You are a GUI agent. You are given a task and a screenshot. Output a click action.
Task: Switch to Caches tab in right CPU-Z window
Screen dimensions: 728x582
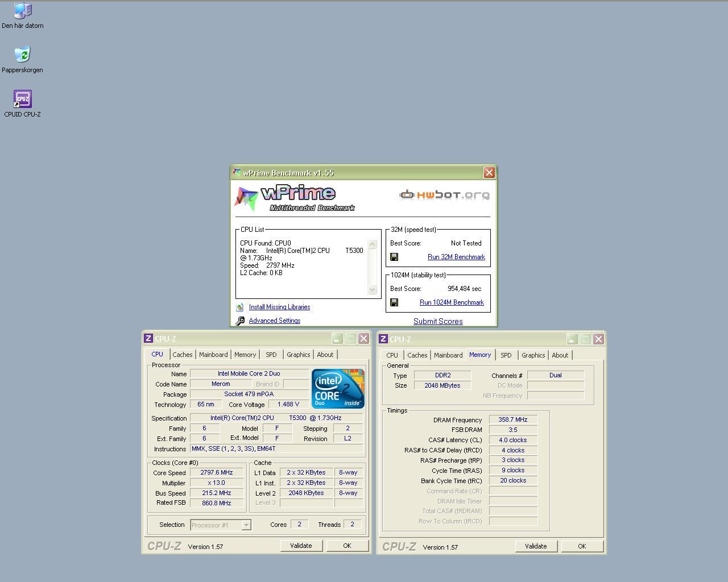click(x=417, y=355)
